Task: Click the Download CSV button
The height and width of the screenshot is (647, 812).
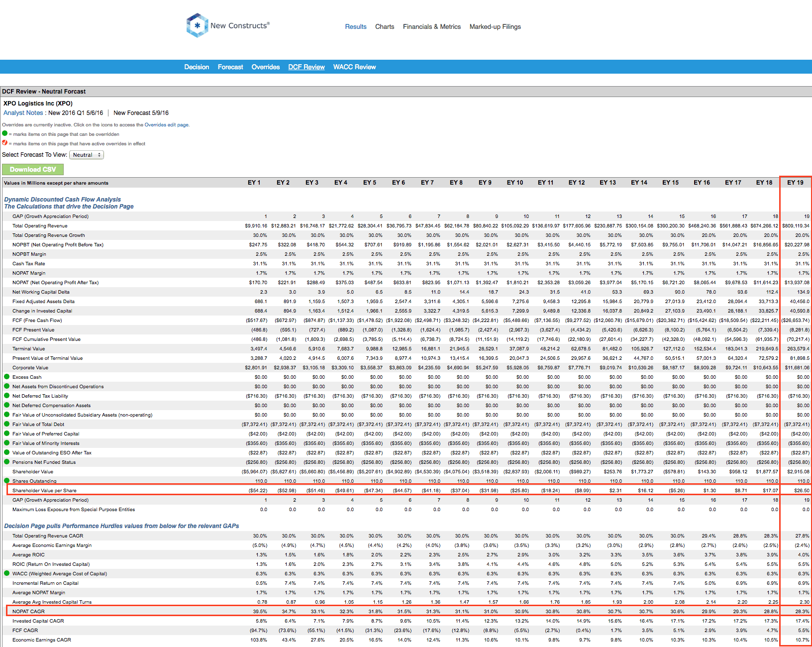Action: coord(33,170)
